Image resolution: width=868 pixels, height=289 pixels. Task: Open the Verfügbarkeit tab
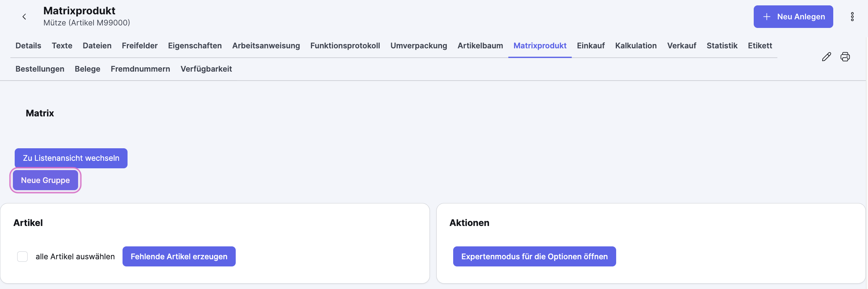pos(206,69)
